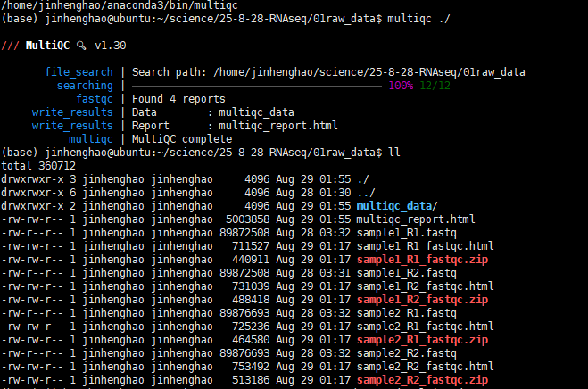Click the 'multiqc' log label before MultiQC complete

coord(91,139)
